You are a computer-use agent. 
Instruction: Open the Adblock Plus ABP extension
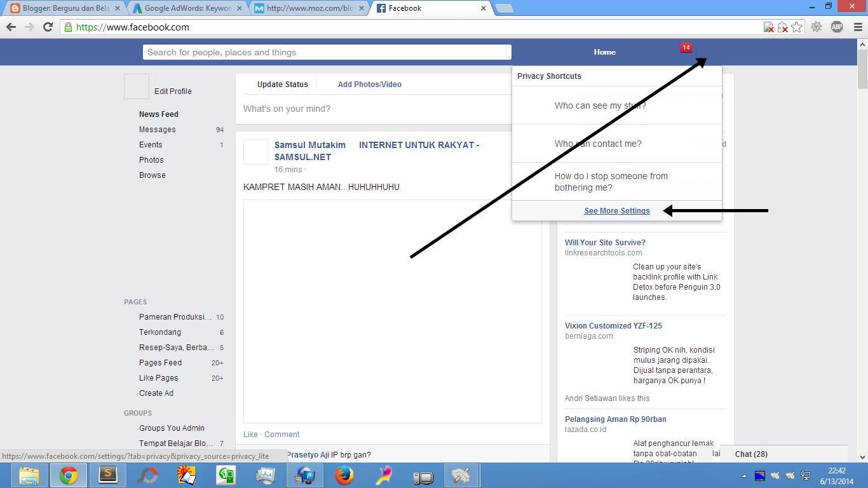coord(837,27)
